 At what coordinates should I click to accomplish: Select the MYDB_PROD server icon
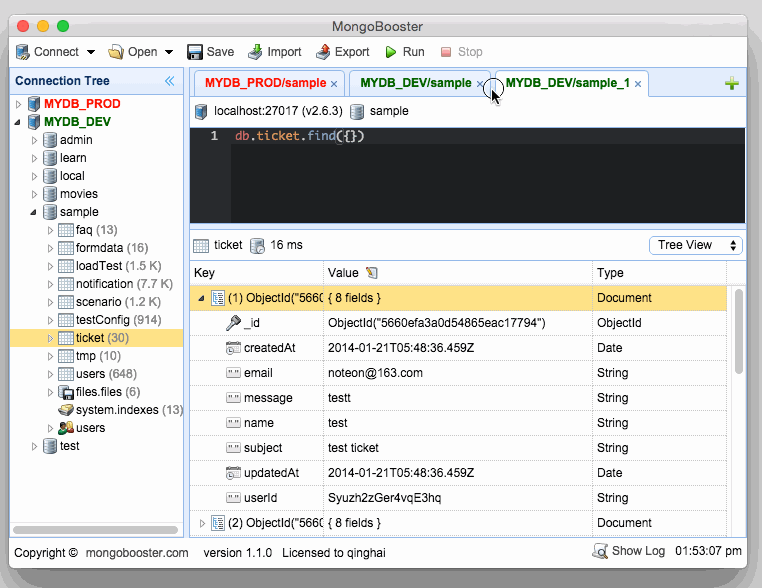point(34,104)
